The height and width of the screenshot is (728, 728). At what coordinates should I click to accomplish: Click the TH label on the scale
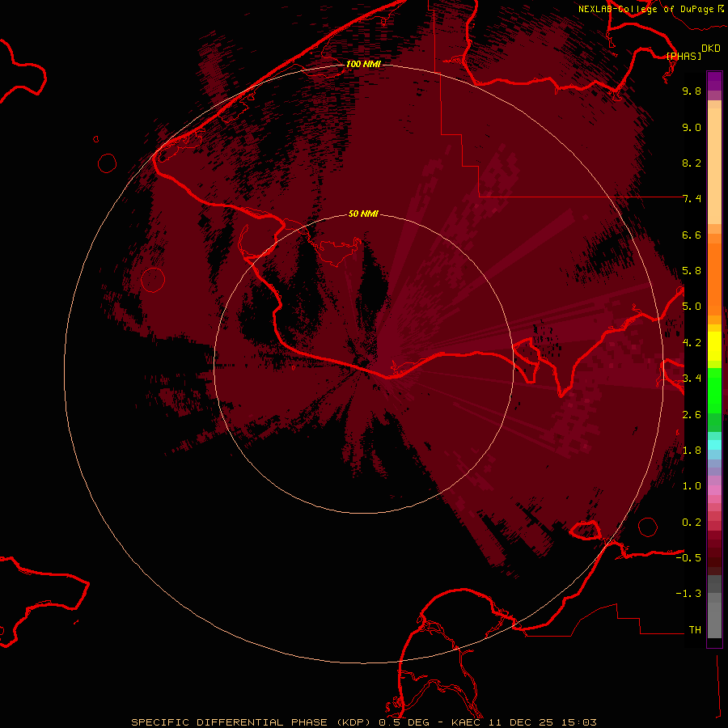tap(695, 630)
